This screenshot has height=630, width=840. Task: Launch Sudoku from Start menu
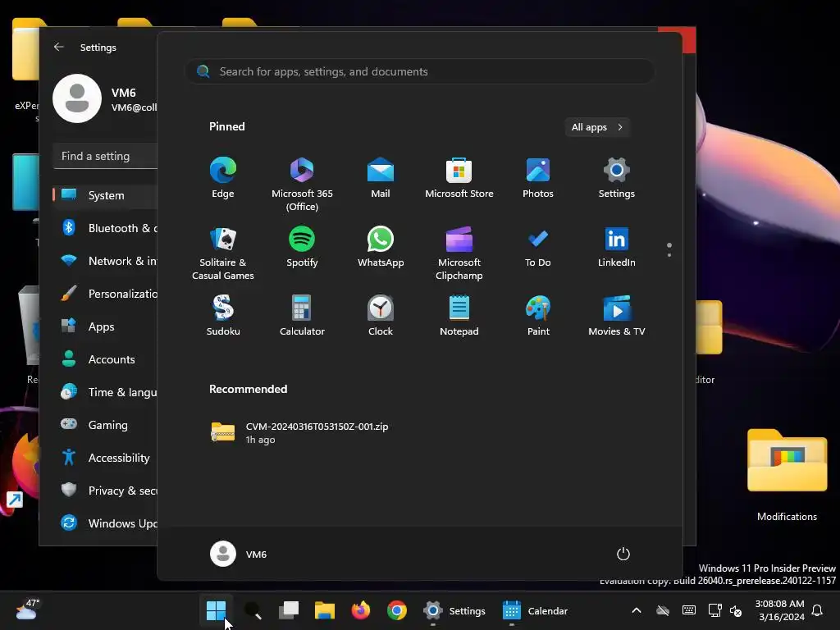tap(223, 316)
